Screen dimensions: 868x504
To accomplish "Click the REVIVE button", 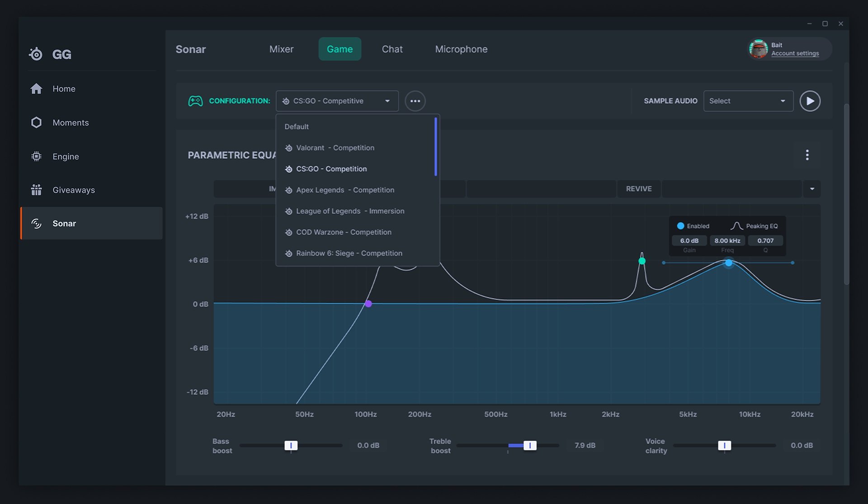I will (x=638, y=189).
